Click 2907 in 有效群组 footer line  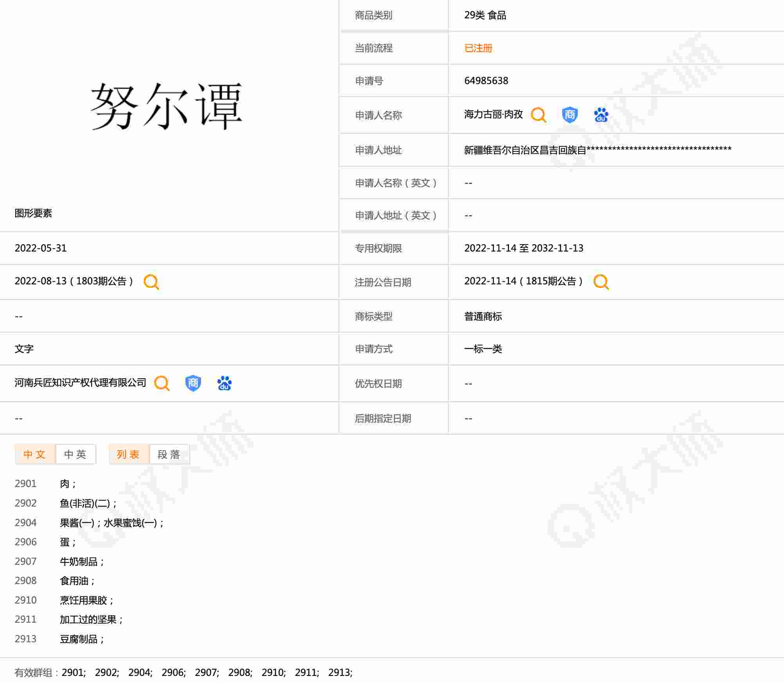point(206,673)
